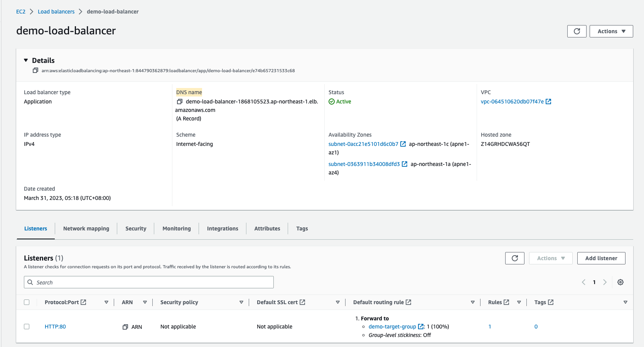Viewport: 644px width, 347px height.
Task: Open the HTTP:80 listener link
Action: [55, 327]
